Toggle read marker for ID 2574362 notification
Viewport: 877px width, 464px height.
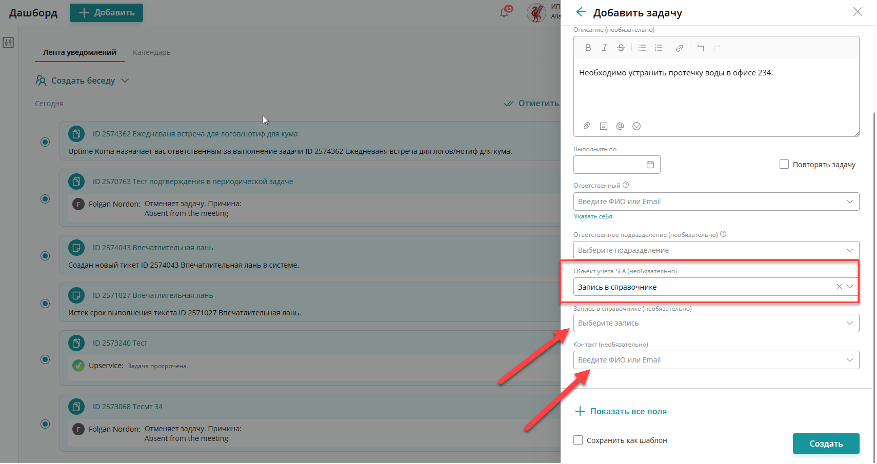point(45,142)
